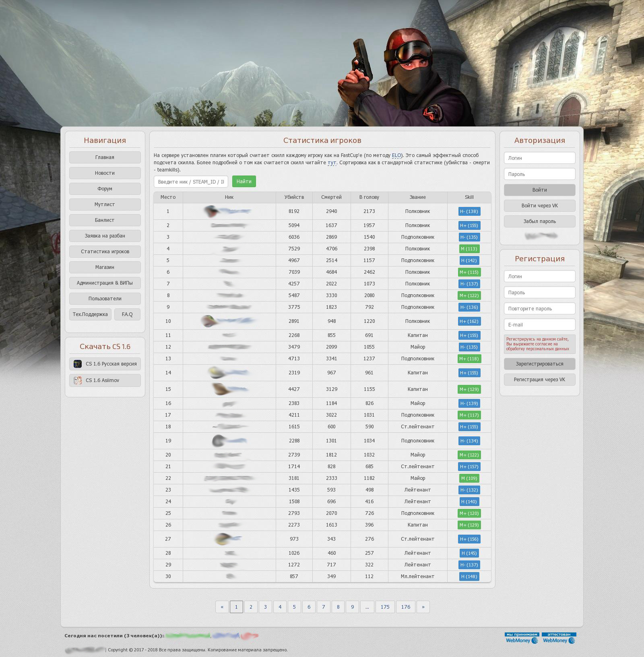
Task: Open the Банлист page
Action: coord(105,220)
